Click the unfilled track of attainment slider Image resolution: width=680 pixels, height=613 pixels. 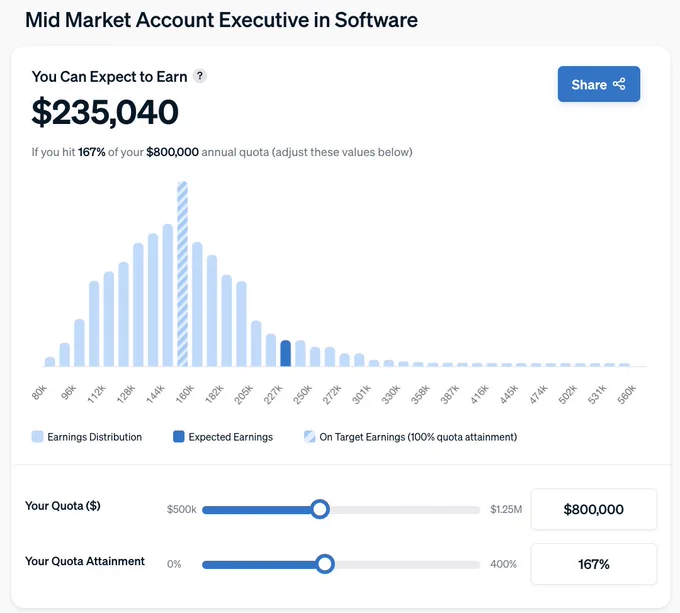[407, 564]
